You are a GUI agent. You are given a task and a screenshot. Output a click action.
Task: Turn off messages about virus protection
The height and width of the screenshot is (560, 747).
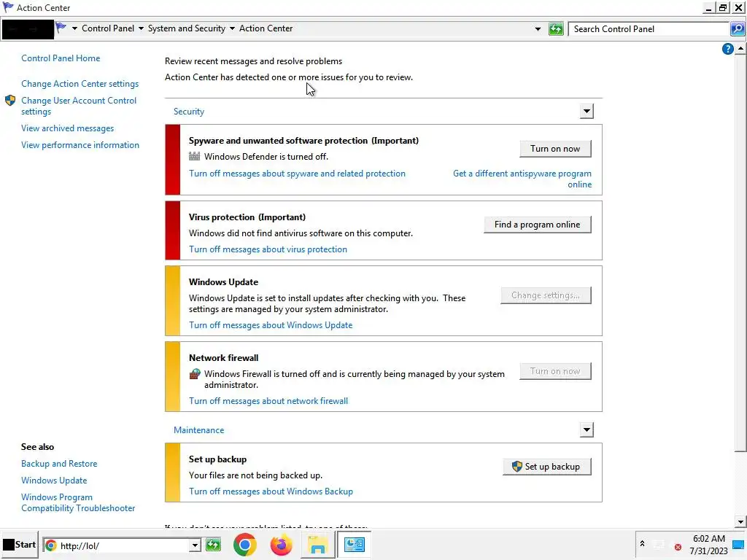pyautogui.click(x=268, y=249)
